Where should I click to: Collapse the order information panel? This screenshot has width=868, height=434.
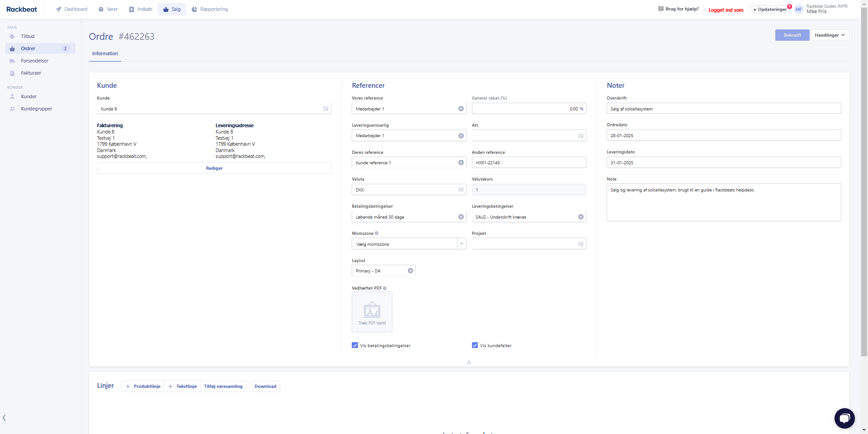tap(469, 362)
